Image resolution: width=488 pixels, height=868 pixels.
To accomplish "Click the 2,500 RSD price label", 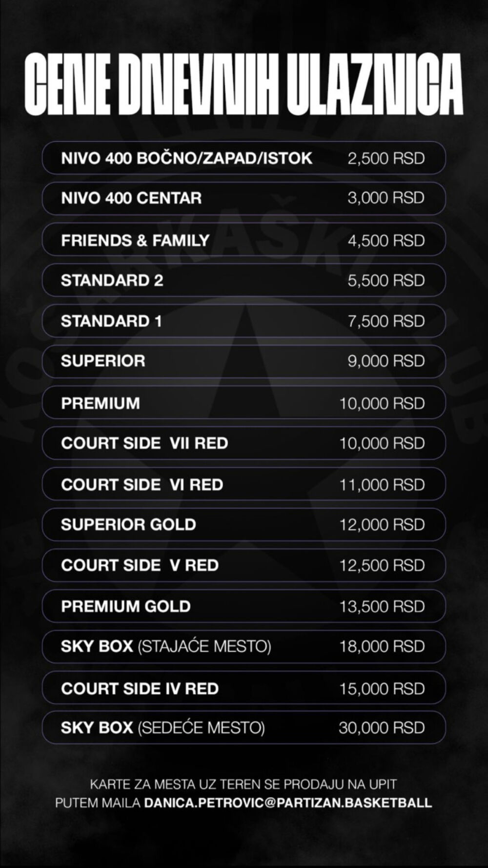I will pos(386,158).
